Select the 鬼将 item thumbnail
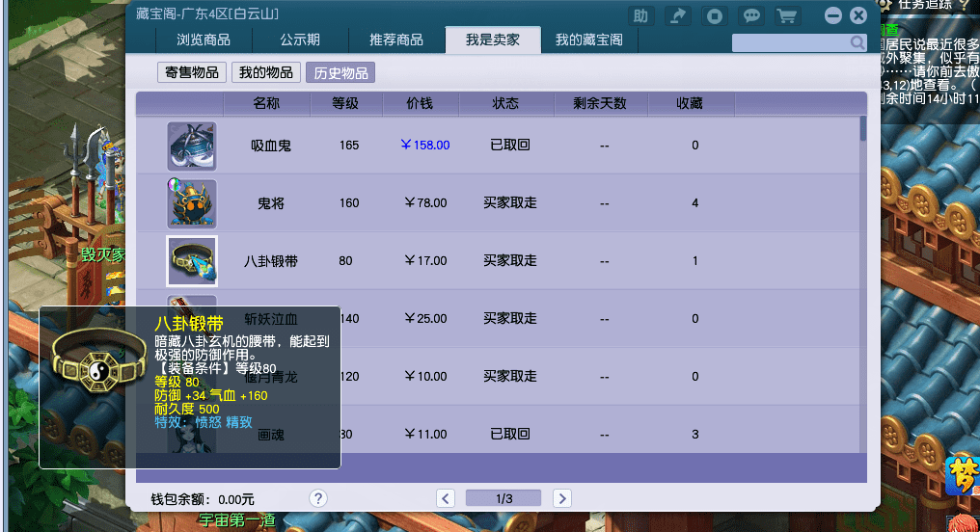 pyautogui.click(x=192, y=203)
